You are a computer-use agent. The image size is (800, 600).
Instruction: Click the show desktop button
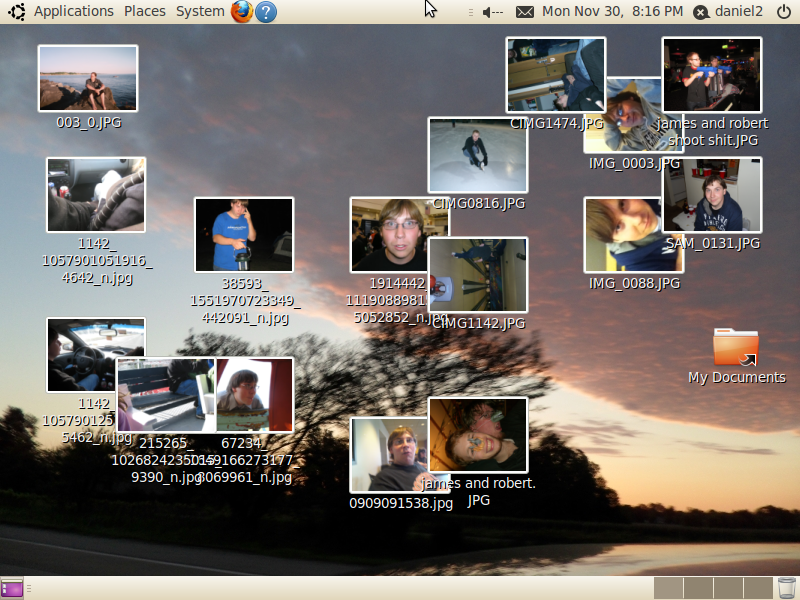coord(12,588)
